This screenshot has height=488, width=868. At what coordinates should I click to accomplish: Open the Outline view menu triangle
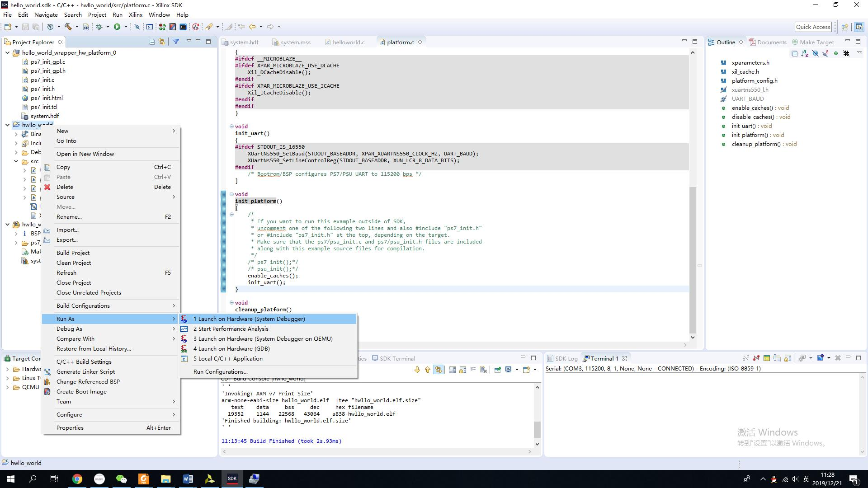tap(859, 53)
